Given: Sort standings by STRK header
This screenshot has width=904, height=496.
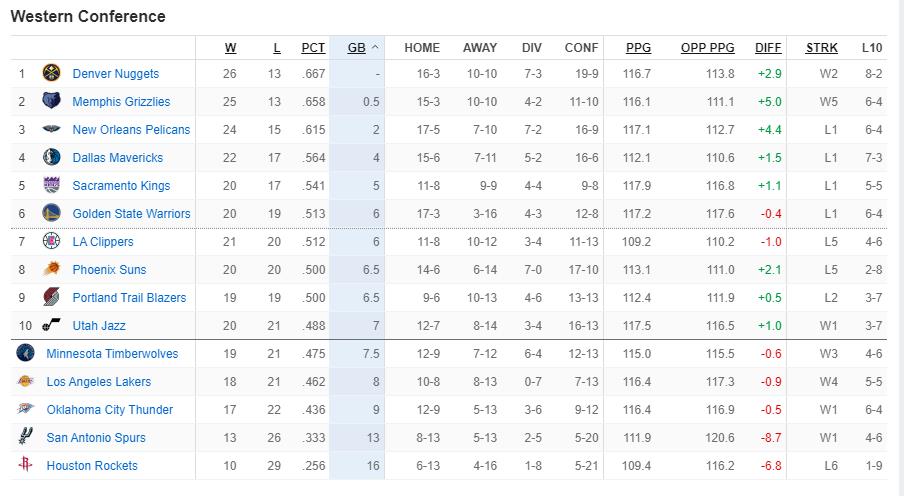Looking at the screenshot, I should 822,47.
